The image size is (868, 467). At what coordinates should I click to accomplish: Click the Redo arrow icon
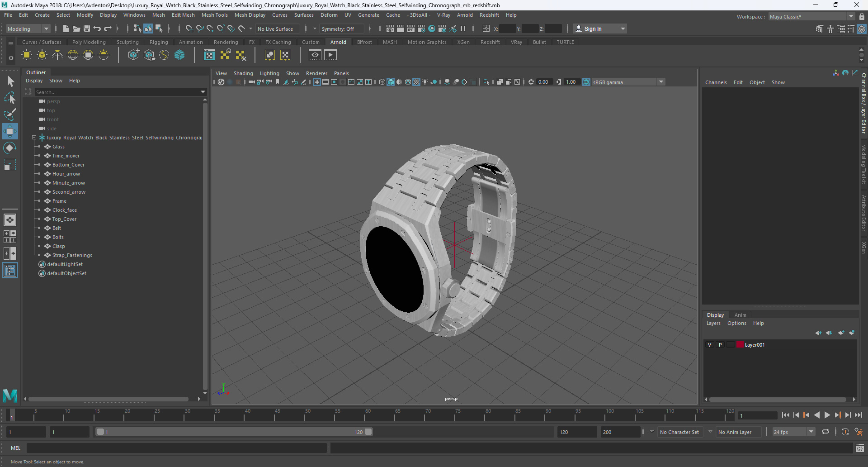(x=108, y=29)
